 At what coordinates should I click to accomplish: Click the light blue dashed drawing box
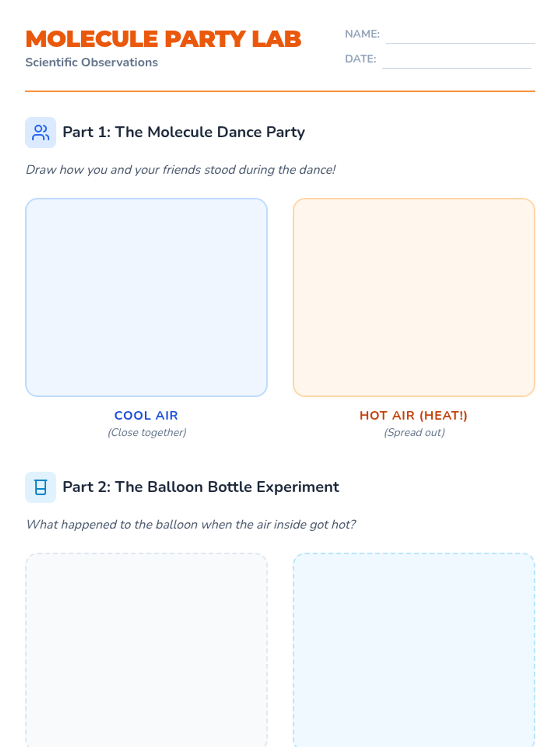coord(414,649)
